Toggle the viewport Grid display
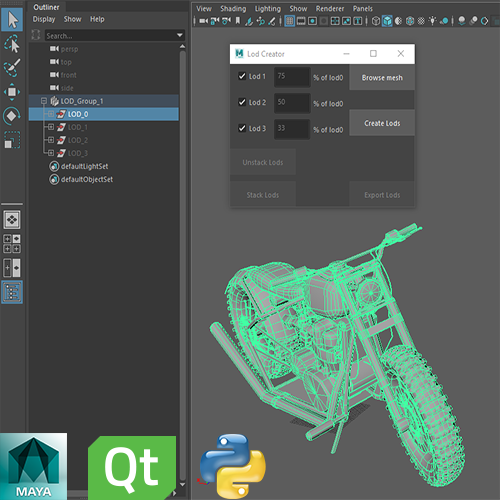500x500 pixels. click(x=290, y=21)
